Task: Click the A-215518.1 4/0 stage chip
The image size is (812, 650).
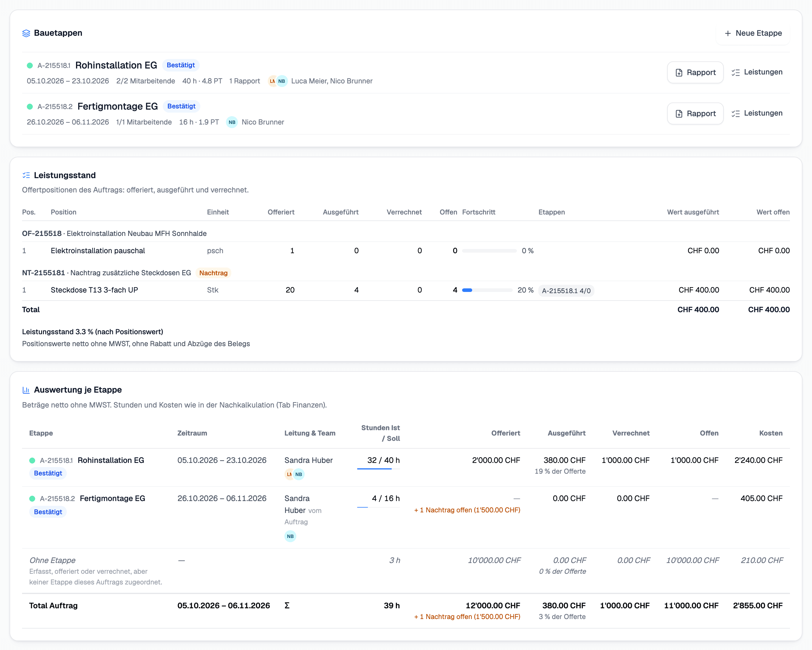Action: (x=566, y=290)
